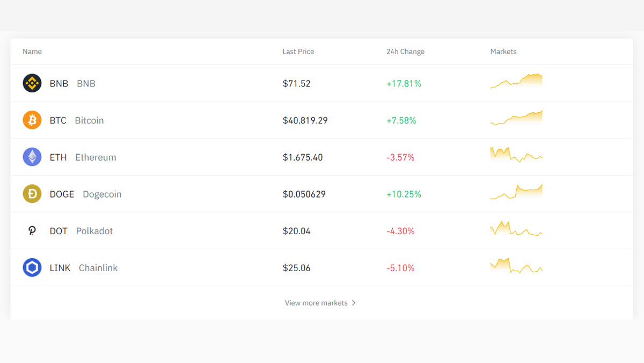
Task: Click the -3.57% change value
Action: tap(400, 157)
